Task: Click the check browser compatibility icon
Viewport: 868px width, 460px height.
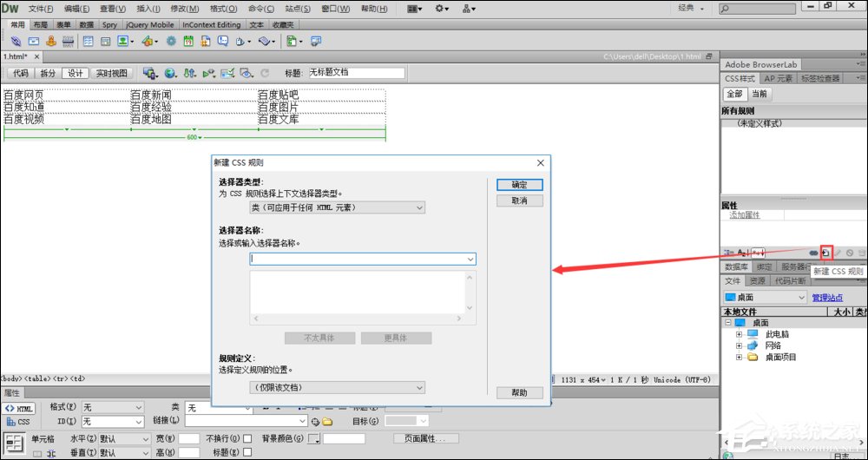Action: (227, 73)
